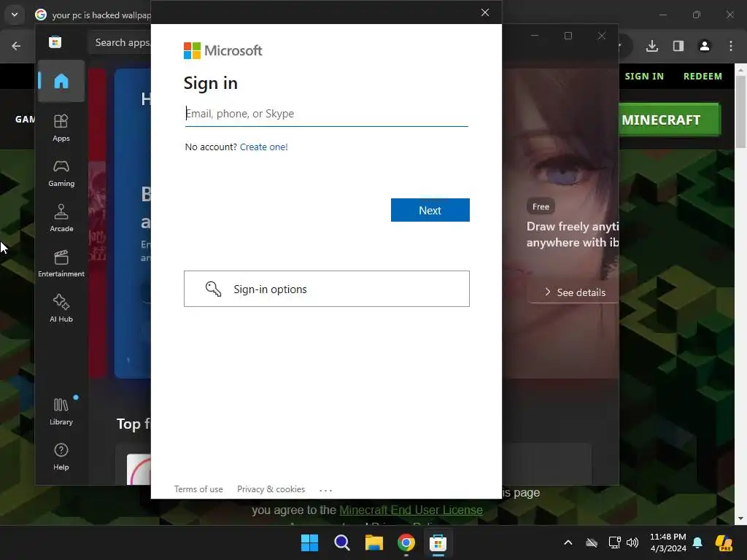Click the Email, phone, or Skype field

point(326,114)
